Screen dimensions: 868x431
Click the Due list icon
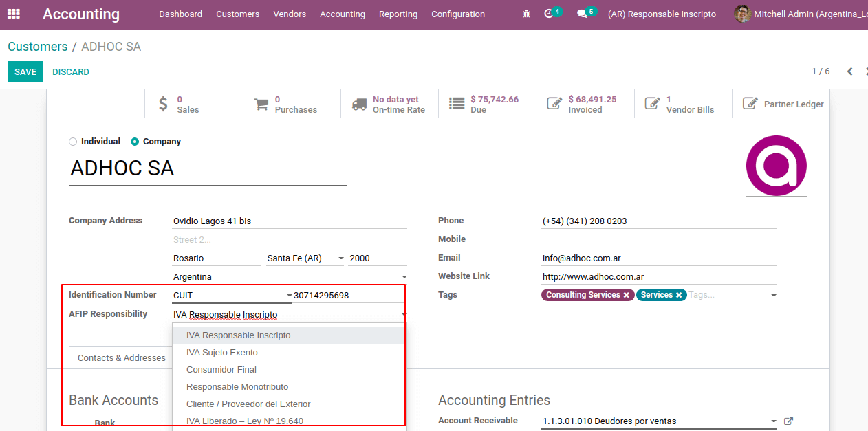point(457,104)
